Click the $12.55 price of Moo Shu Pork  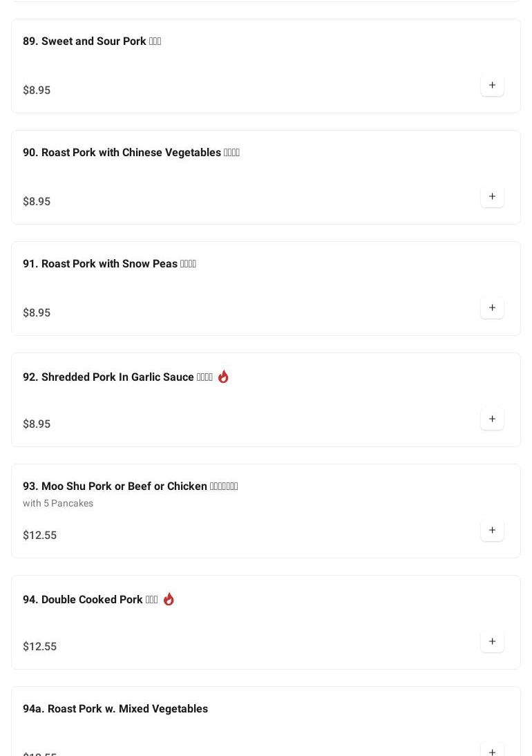click(x=40, y=536)
